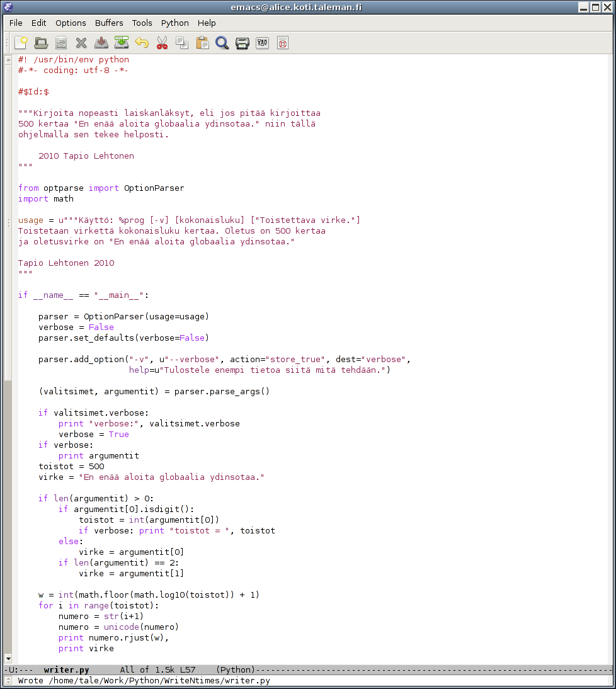This screenshot has width=616, height=689.
Task: Click the Kill buffer X icon
Action: (x=81, y=43)
